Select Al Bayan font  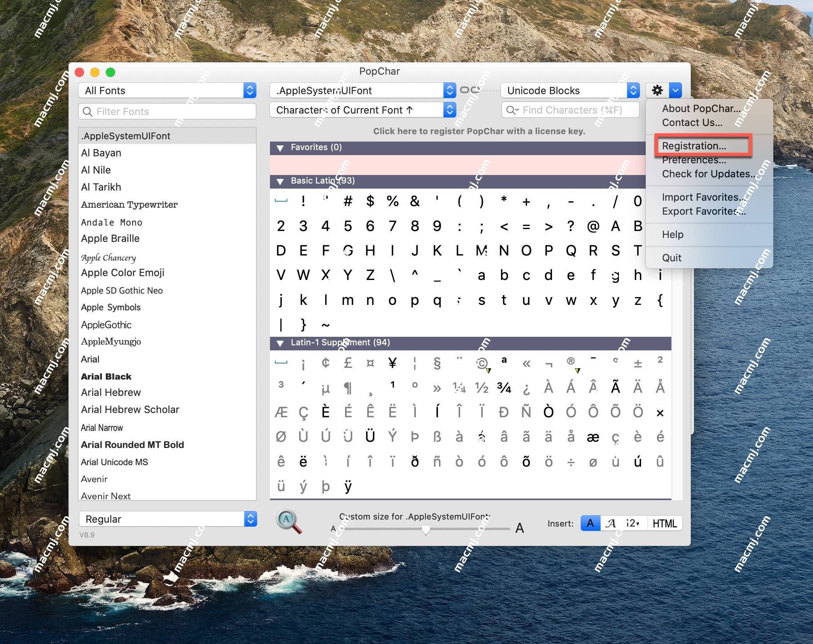click(167, 153)
